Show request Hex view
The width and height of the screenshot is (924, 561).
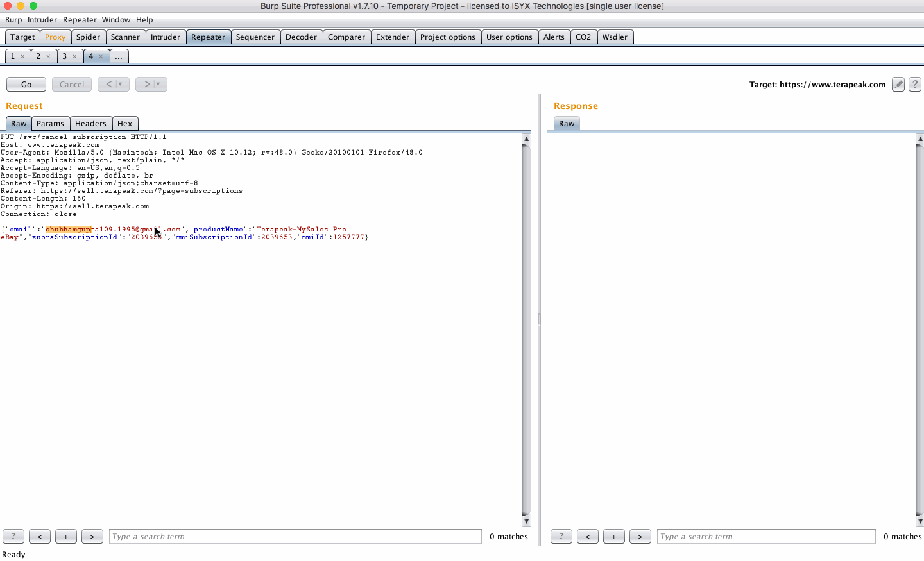[124, 124]
